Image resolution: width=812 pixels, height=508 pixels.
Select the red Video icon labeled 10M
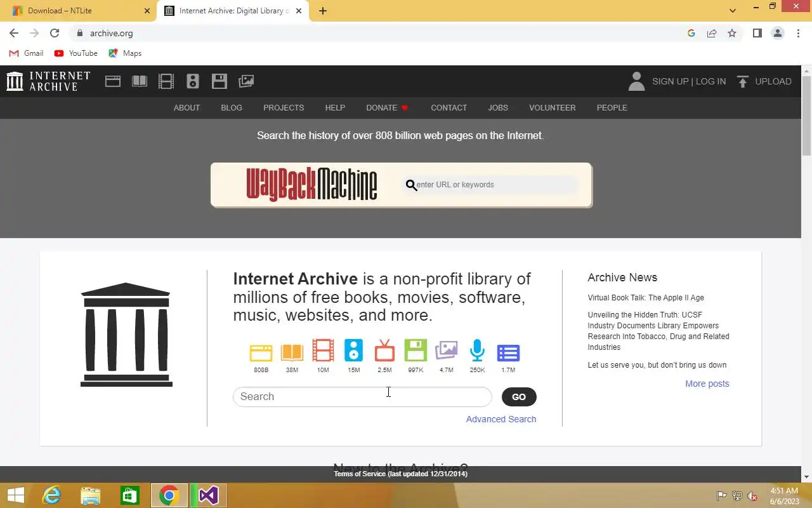323,351
